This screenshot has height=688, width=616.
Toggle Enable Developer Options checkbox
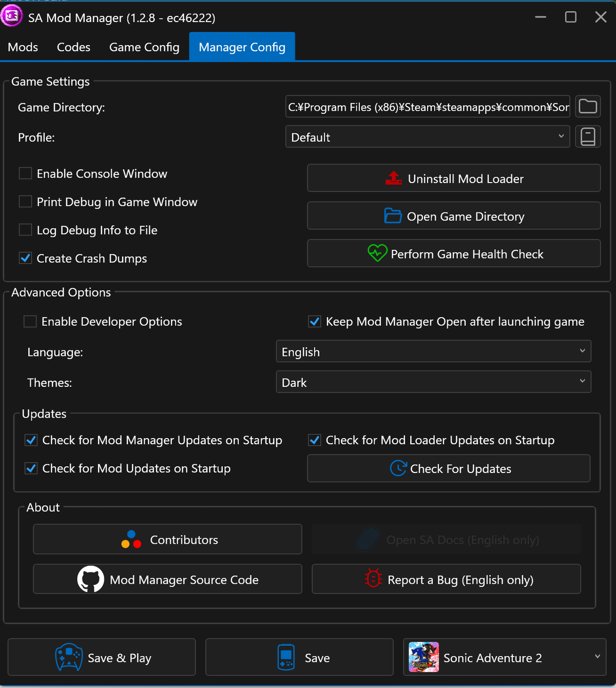(x=30, y=321)
